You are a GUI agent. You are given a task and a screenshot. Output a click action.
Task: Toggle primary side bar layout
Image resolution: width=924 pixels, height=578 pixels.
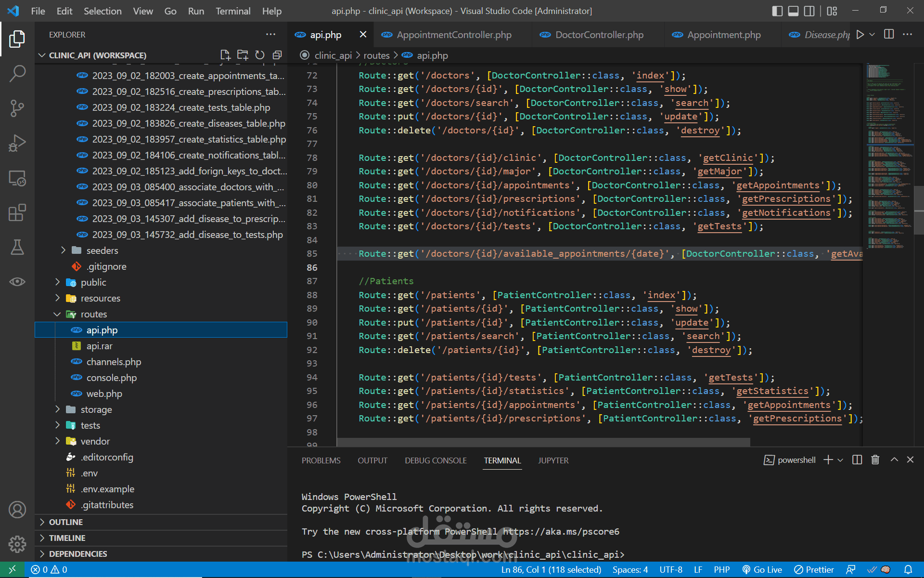tap(777, 11)
